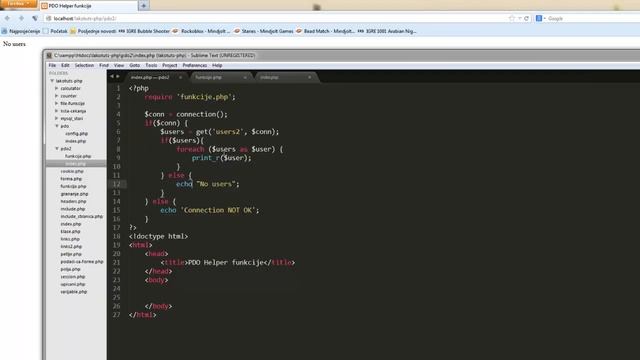Open the Preferences menu

(195, 65)
